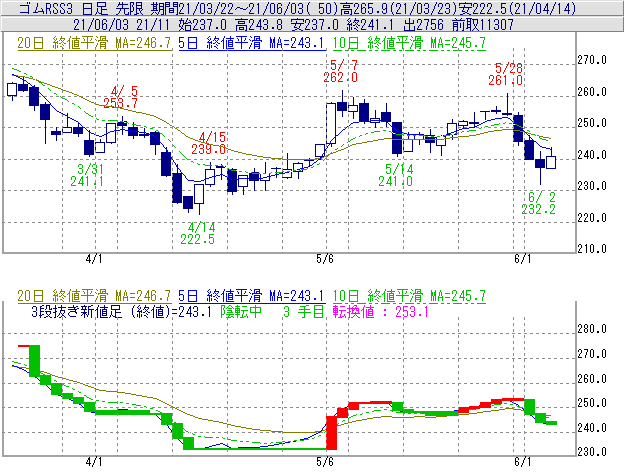Click the green '陰転中 3 手目' status text
The width and height of the screenshot is (624, 473).
click(273, 312)
